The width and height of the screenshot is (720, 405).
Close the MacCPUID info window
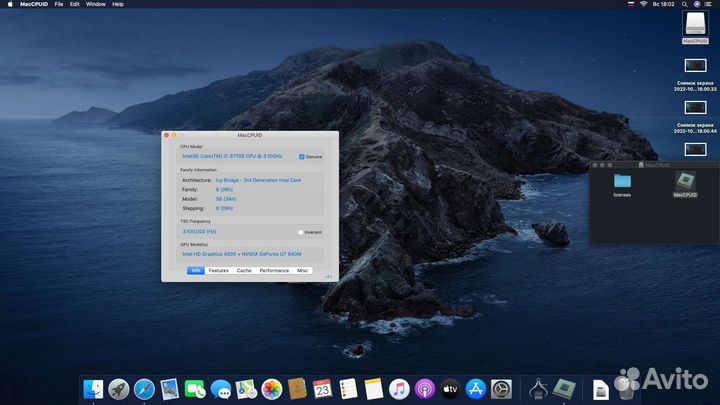click(x=167, y=135)
